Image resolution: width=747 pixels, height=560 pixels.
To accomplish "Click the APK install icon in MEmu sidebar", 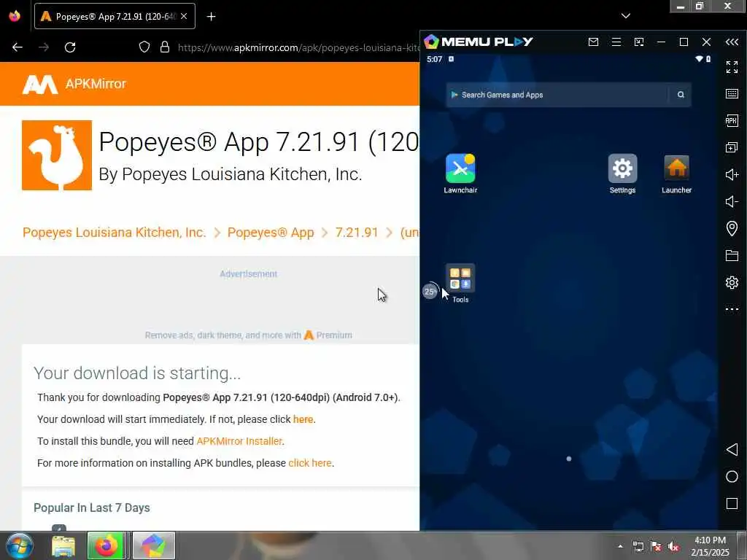I will tap(732, 120).
